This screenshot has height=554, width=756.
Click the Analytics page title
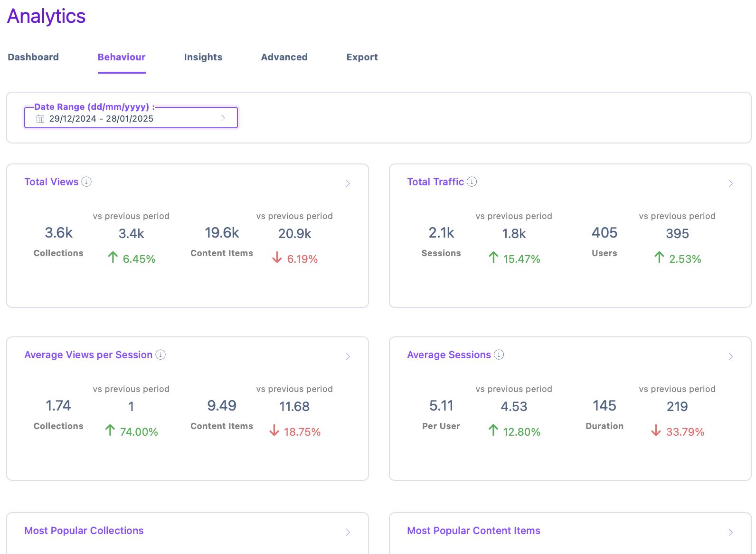pyautogui.click(x=47, y=17)
